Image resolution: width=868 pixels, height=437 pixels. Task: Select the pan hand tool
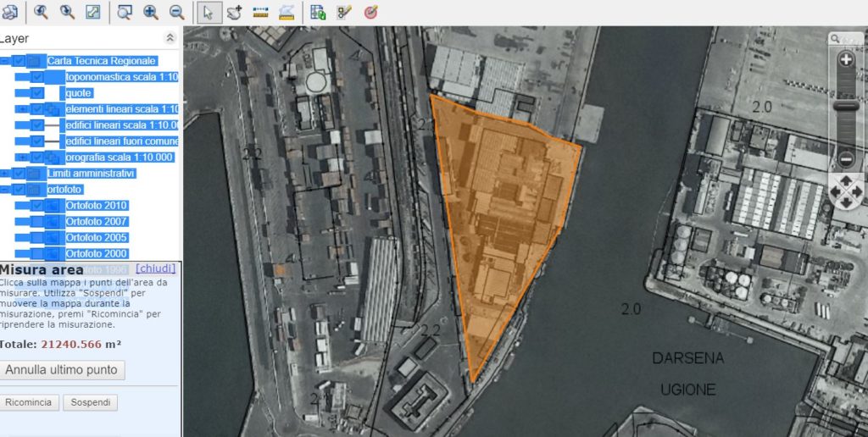(234, 12)
